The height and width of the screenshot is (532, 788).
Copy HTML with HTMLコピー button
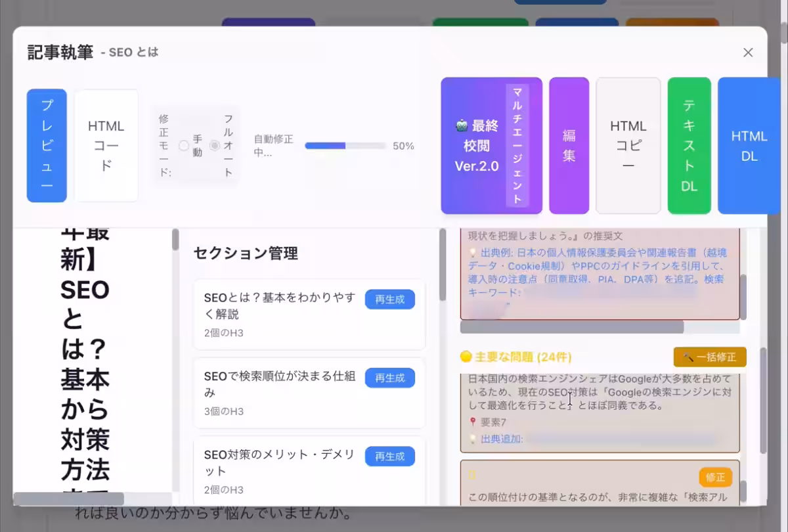click(x=628, y=146)
